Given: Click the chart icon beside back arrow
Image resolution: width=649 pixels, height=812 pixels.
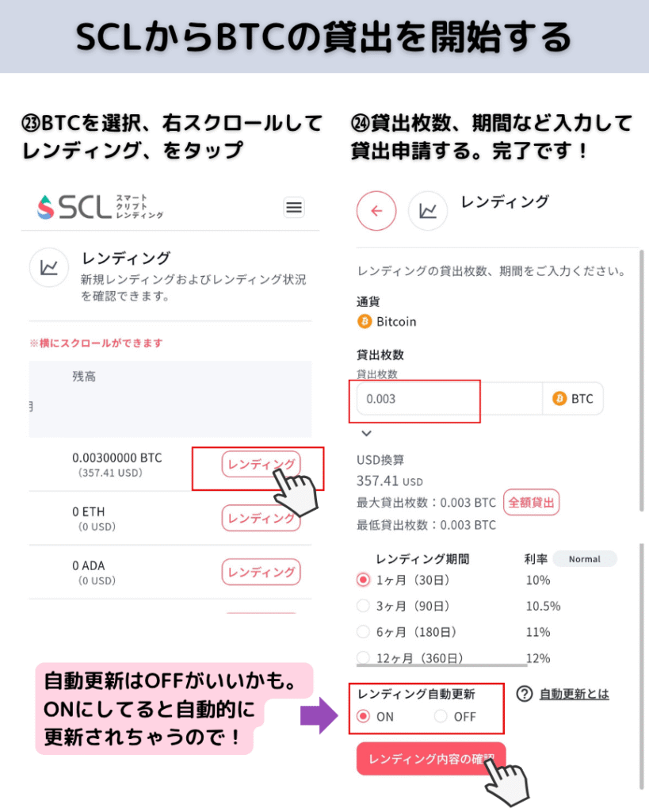Looking at the screenshot, I should pyautogui.click(x=427, y=211).
